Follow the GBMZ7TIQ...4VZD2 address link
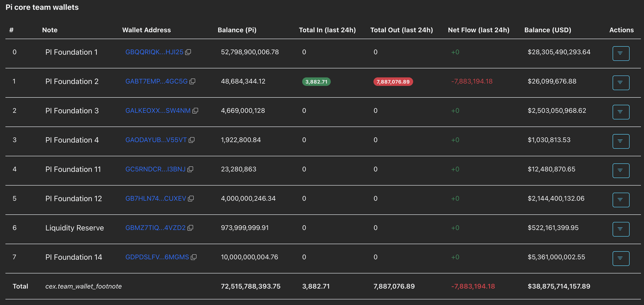 pyautogui.click(x=155, y=228)
